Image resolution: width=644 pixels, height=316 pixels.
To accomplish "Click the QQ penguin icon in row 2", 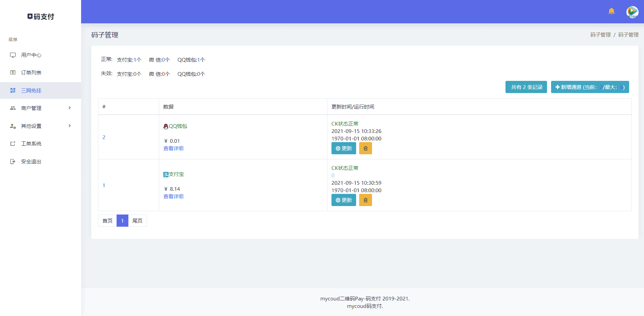I will pos(166,126).
